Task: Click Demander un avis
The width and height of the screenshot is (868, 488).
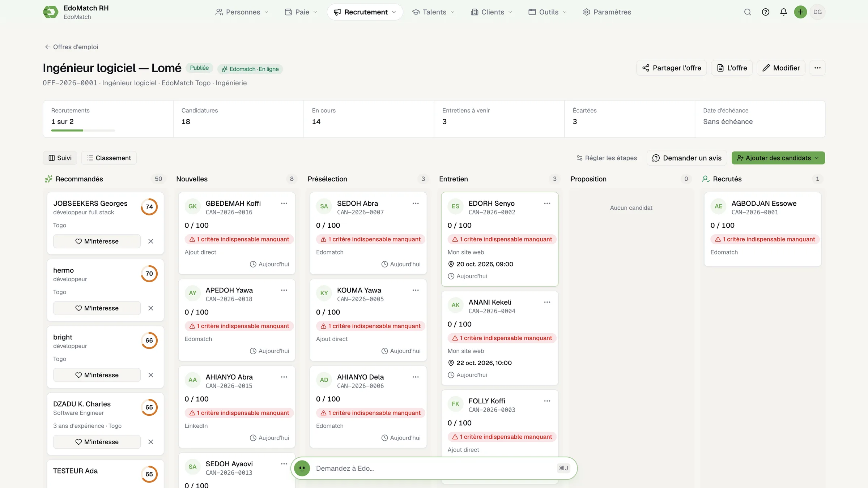Action: [686, 158]
